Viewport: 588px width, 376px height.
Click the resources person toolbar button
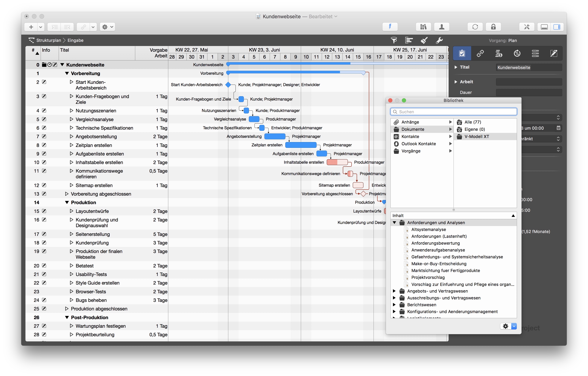tap(442, 27)
